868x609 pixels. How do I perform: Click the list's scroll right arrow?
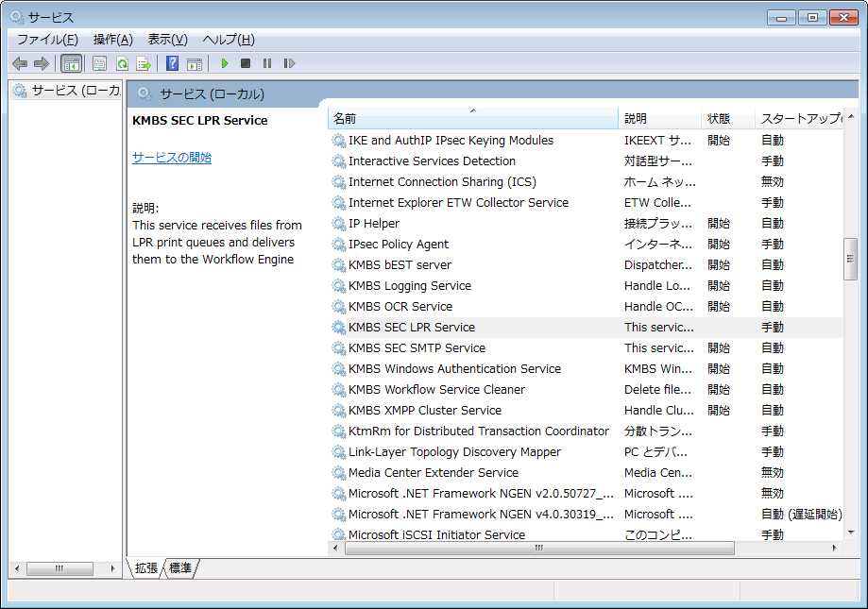pos(835,549)
